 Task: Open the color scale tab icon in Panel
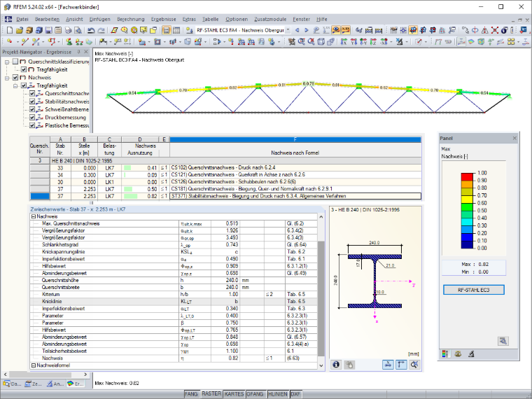[444, 354]
